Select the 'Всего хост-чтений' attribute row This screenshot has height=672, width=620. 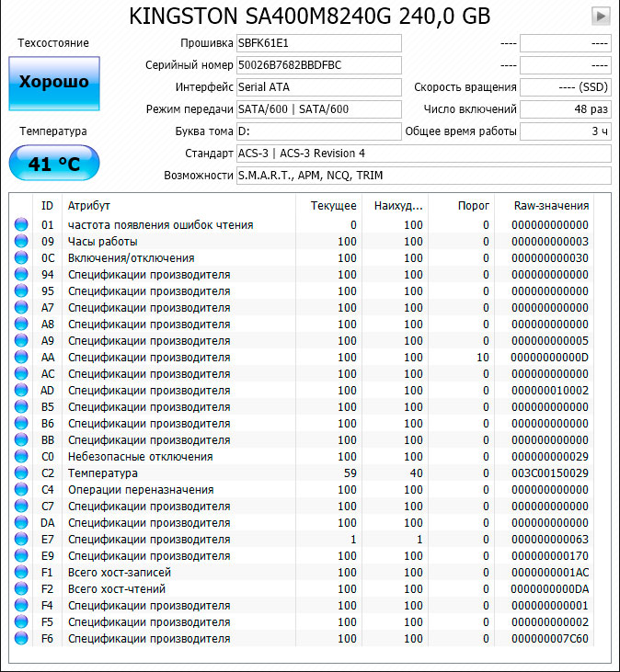(302, 588)
